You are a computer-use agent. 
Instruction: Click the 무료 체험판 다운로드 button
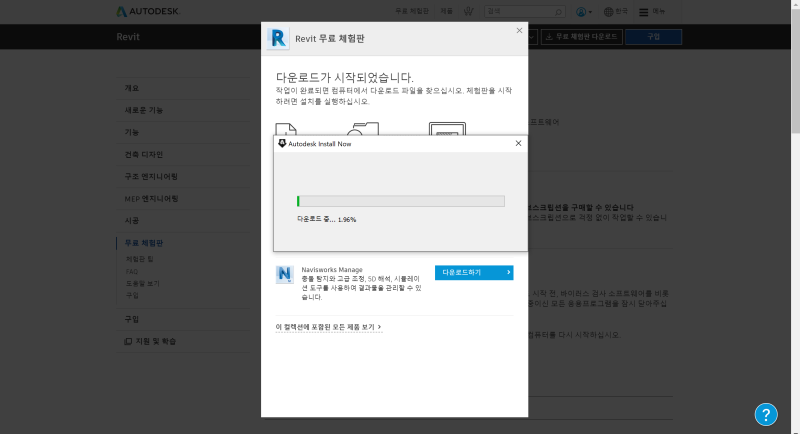click(x=582, y=37)
